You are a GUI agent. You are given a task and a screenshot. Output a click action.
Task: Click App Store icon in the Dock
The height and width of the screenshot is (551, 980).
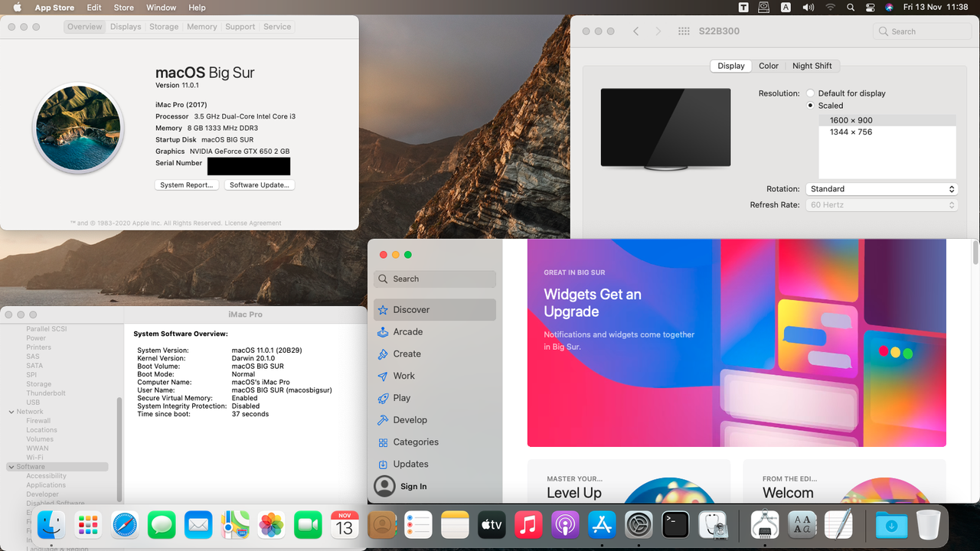602,525
